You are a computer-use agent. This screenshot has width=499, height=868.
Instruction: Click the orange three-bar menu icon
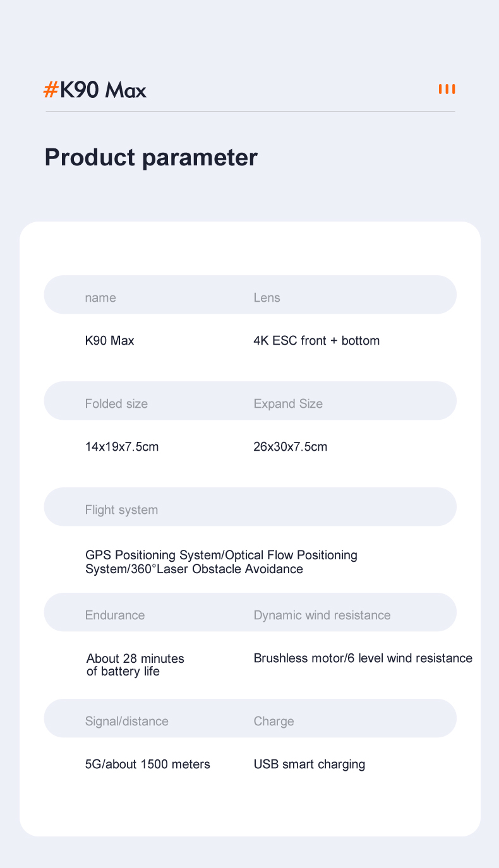[x=447, y=89]
